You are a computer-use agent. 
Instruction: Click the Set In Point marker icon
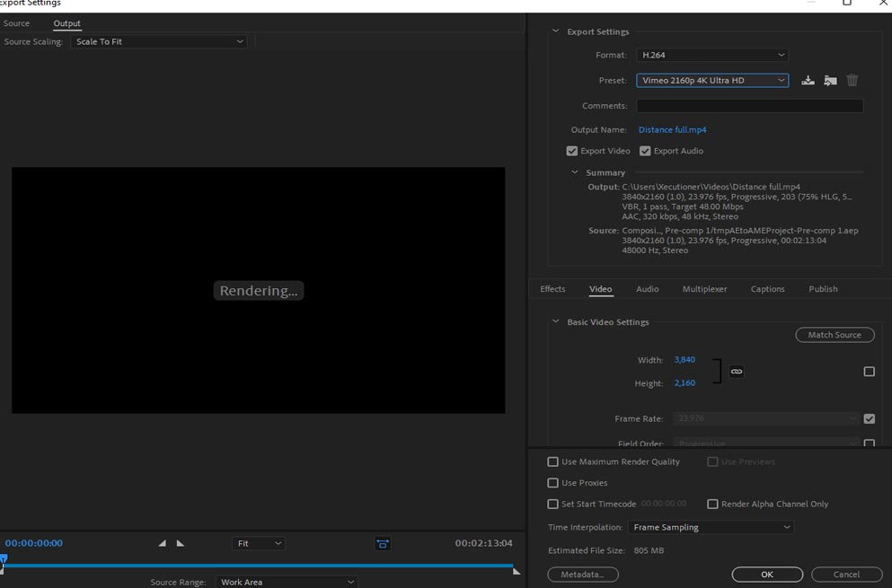162,543
